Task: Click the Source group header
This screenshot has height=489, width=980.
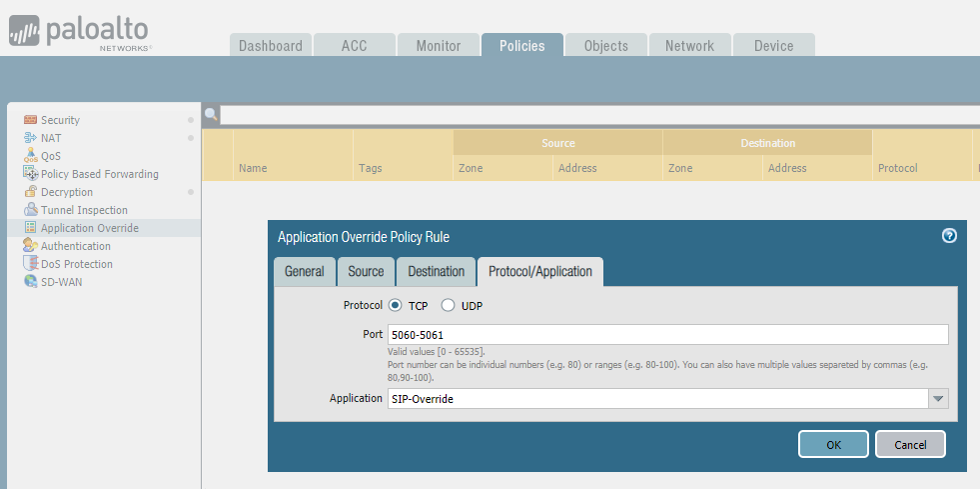Action: point(558,143)
